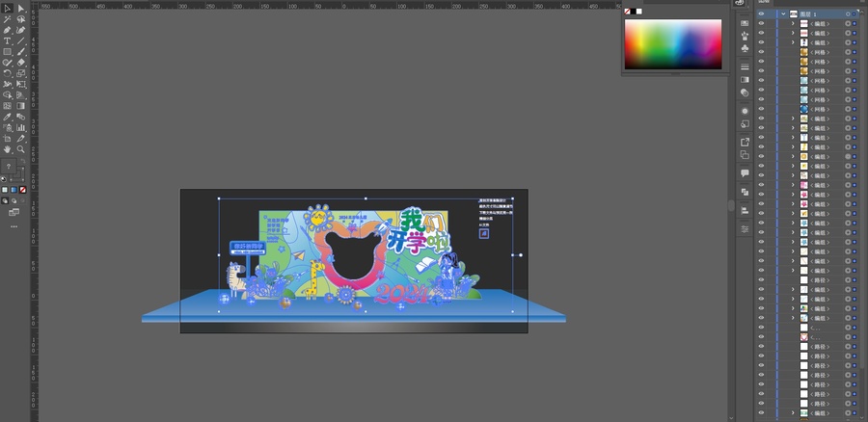868x422 pixels.
Task: Open the Stroke panel dock icon
Action: [745, 66]
